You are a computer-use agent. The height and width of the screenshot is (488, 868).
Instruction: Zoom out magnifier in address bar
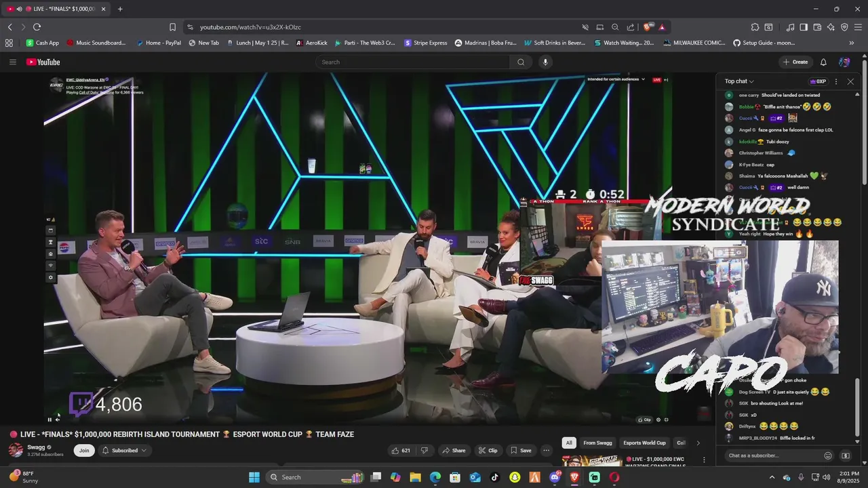tap(615, 27)
